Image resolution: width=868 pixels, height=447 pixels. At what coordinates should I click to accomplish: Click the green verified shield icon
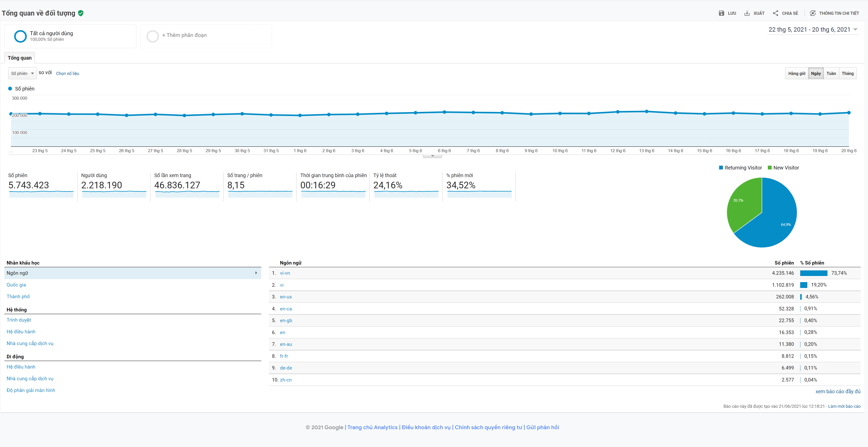coord(81,13)
